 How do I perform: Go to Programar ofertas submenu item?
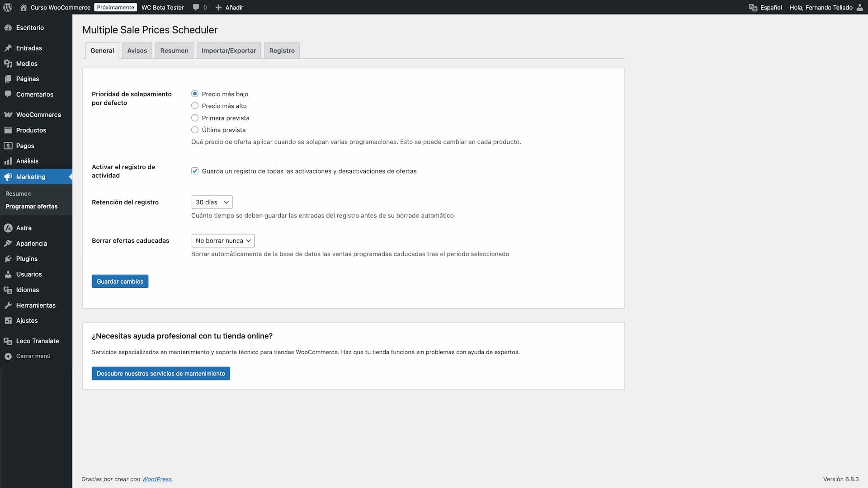31,206
